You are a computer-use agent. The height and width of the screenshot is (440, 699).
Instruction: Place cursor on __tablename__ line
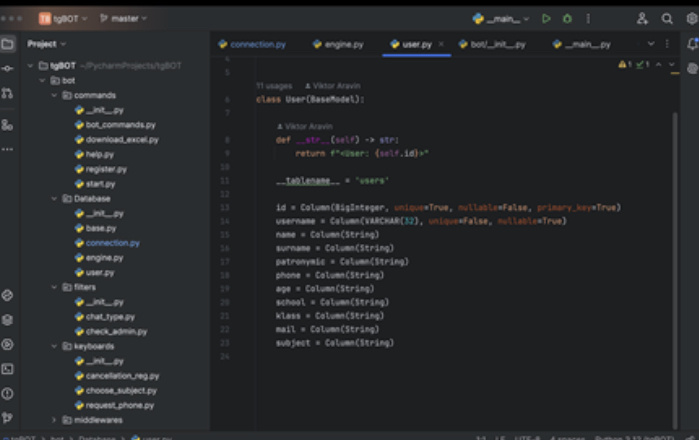tap(332, 181)
